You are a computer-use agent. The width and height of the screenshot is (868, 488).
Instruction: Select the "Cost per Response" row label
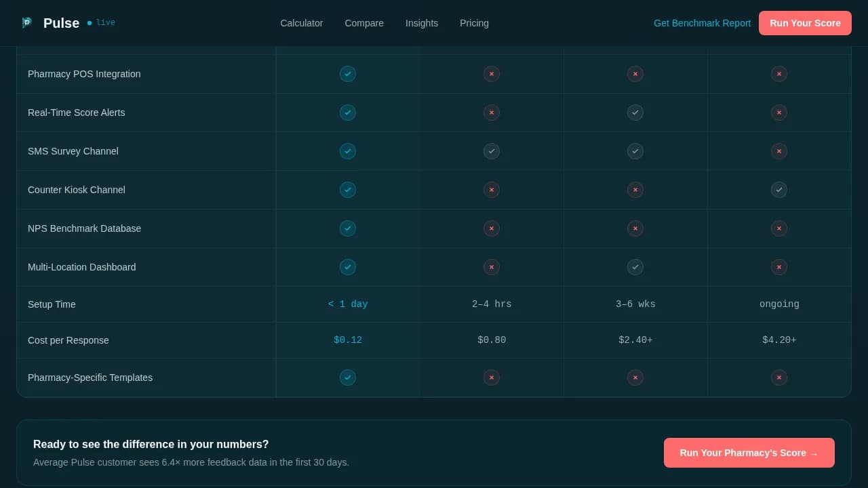pos(68,340)
